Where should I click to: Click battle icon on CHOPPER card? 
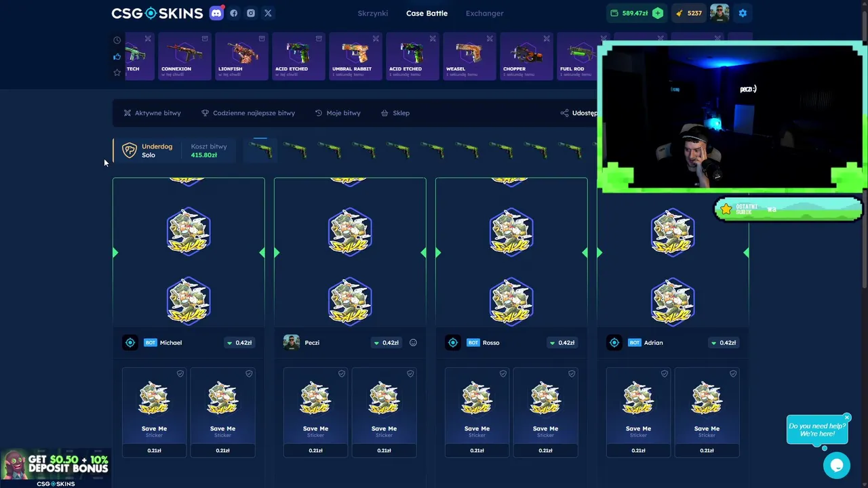(547, 38)
